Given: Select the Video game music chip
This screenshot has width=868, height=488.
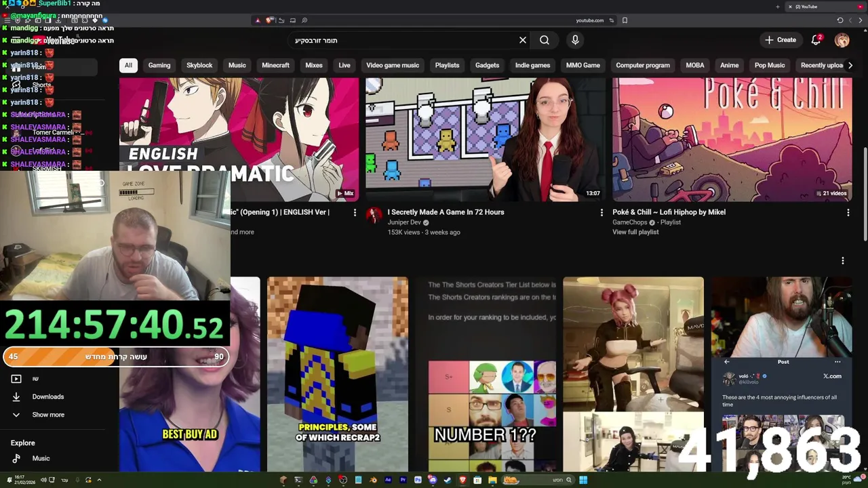Looking at the screenshot, I should [x=393, y=65].
